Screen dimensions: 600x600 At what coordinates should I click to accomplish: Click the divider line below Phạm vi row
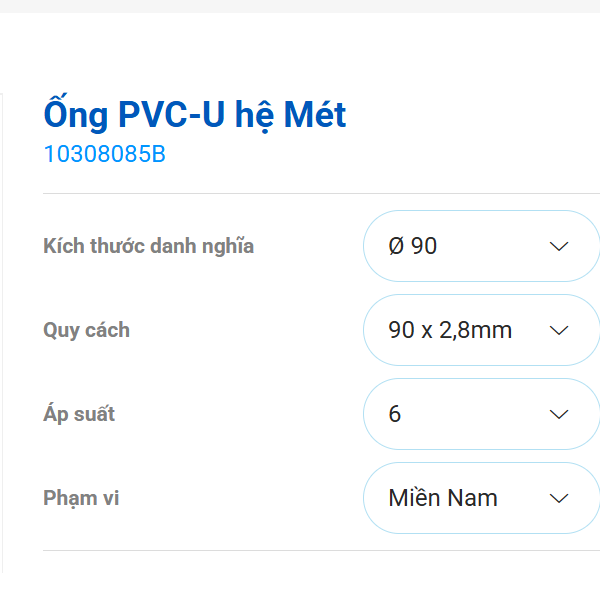pos(320,550)
